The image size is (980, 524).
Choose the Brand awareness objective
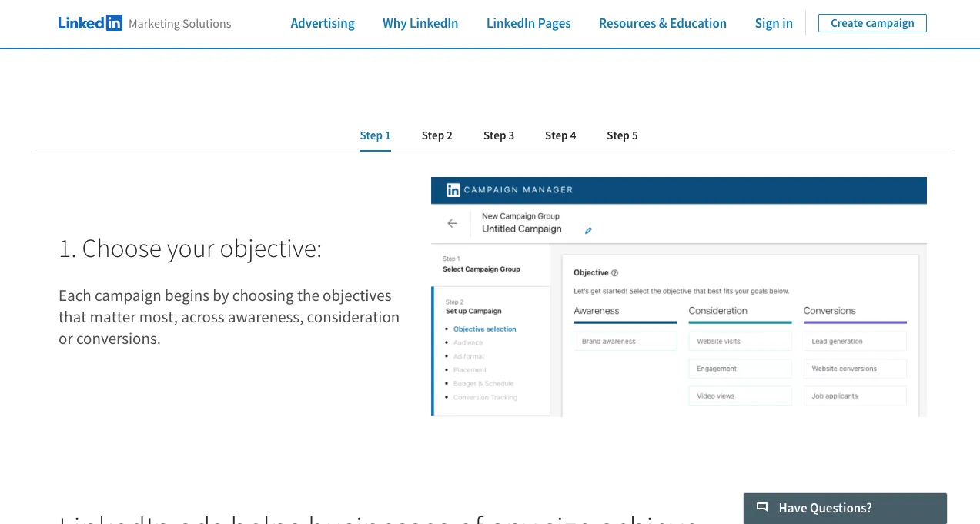[625, 341]
